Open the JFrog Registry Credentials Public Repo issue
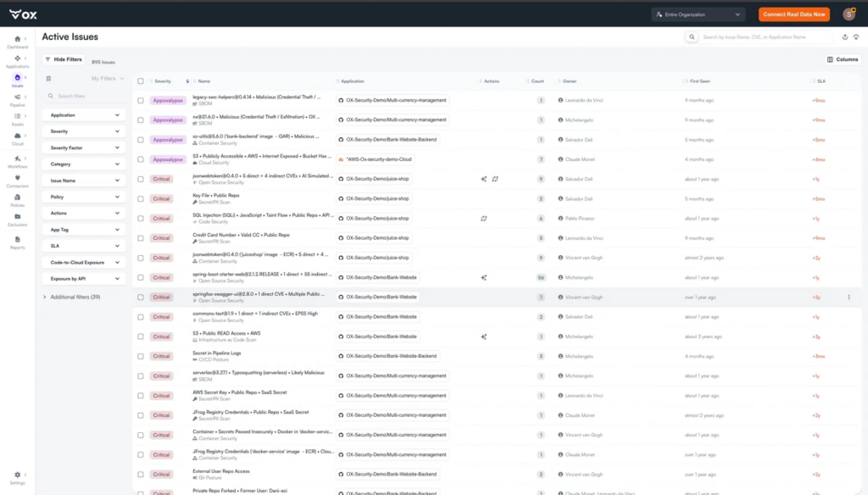868x495 pixels. tap(251, 413)
